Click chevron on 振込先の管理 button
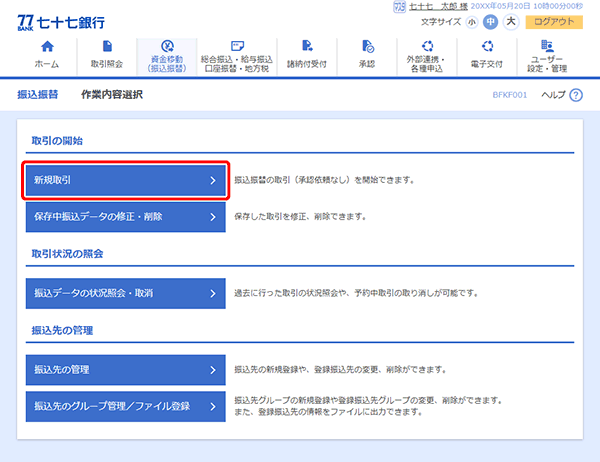The width and height of the screenshot is (600, 462). (x=212, y=370)
